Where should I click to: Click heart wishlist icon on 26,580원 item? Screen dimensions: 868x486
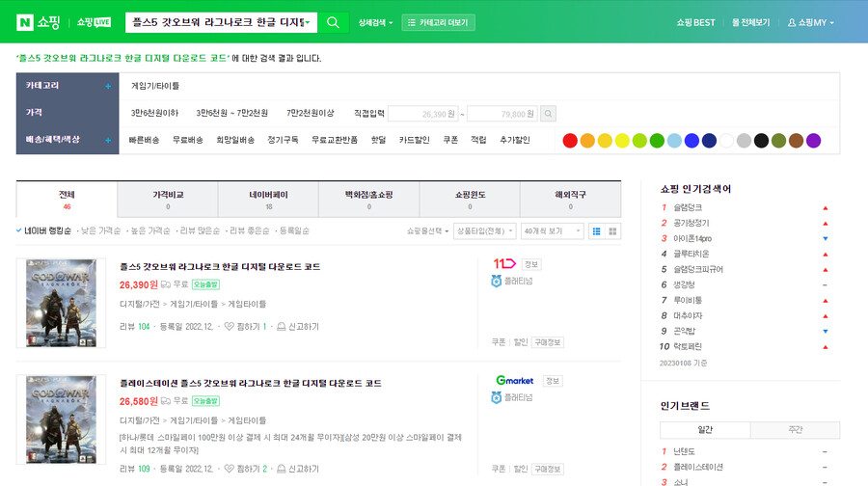tap(229, 469)
